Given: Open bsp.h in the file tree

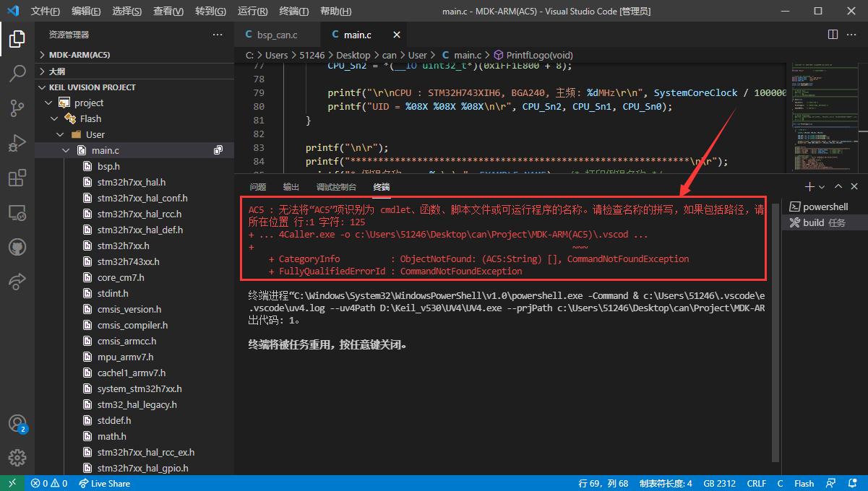Looking at the screenshot, I should coord(108,166).
